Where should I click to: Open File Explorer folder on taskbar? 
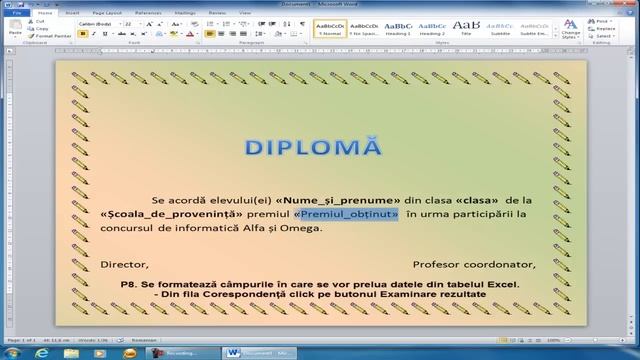coord(71,353)
